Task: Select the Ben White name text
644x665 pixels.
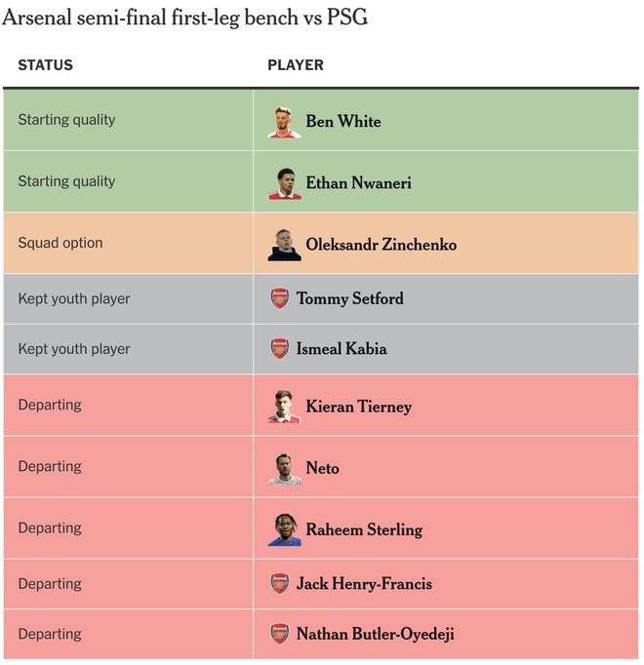Action: pyautogui.click(x=343, y=122)
